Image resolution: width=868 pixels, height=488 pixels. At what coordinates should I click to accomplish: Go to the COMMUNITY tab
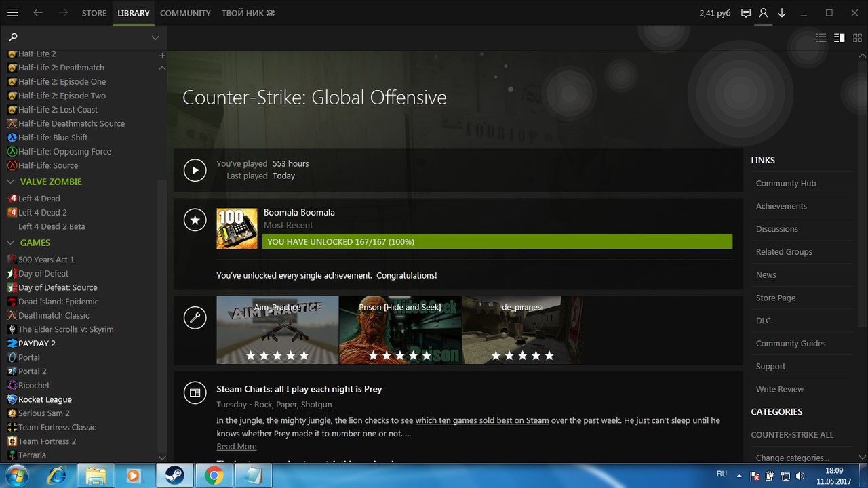click(x=185, y=13)
